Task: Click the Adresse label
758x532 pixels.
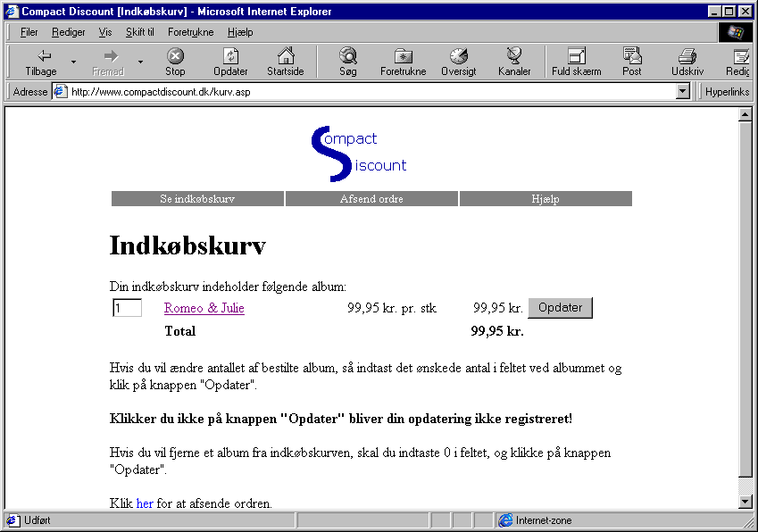Action: tap(30, 92)
